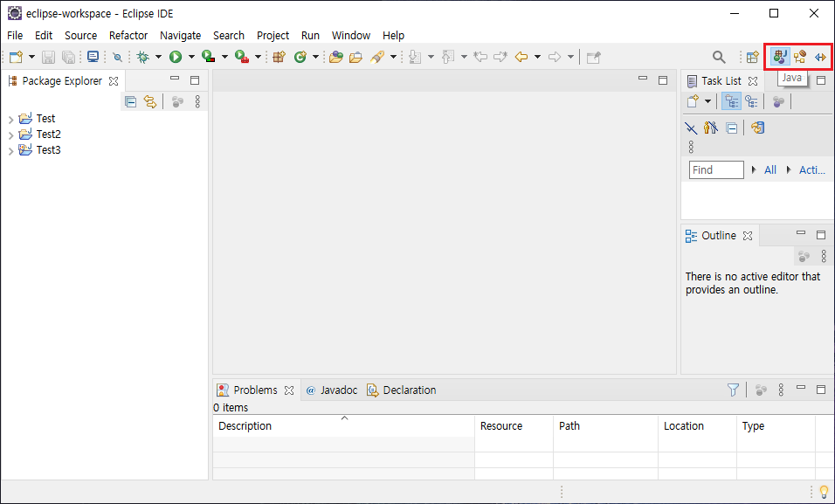Click the Coverage run icon
Viewport: 835px width, 504px height.
[209, 57]
